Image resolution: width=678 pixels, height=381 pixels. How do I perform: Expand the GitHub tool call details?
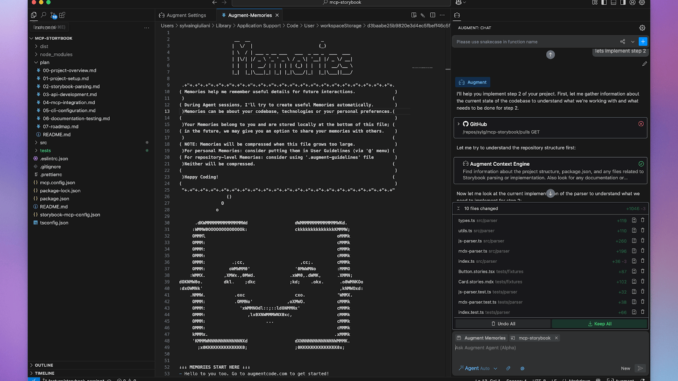point(459,124)
